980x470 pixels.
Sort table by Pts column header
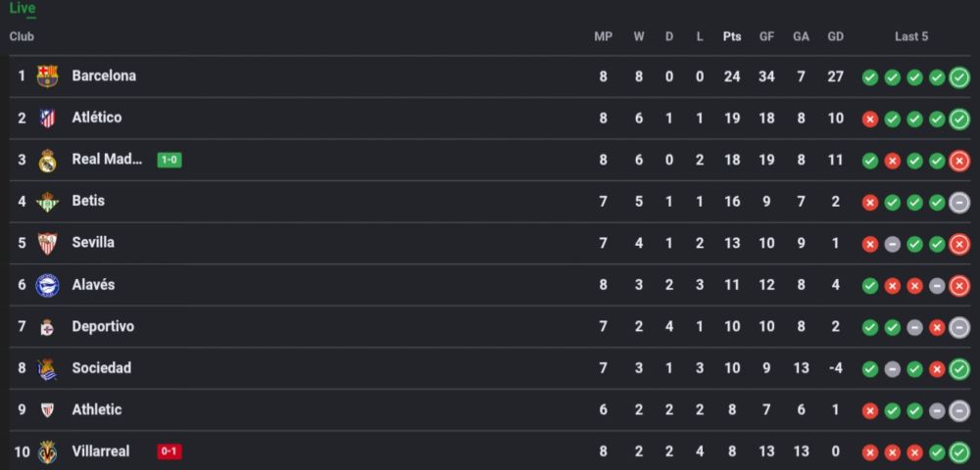click(x=732, y=37)
